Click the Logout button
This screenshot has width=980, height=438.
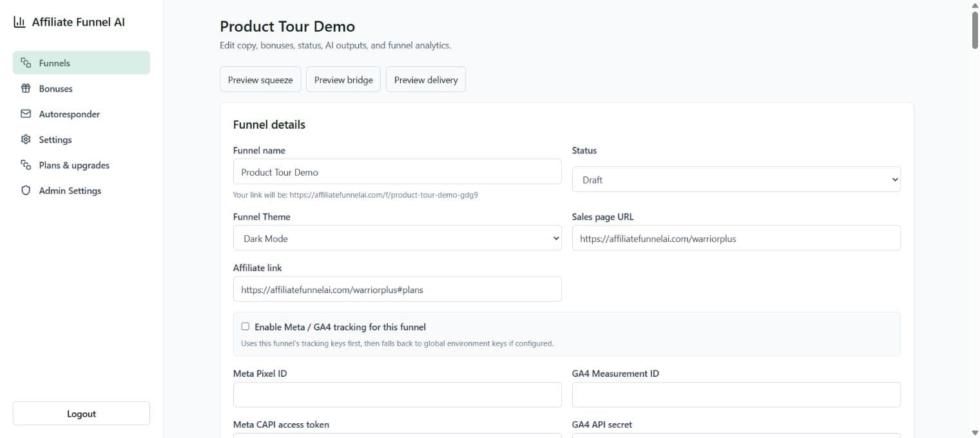pyautogui.click(x=81, y=414)
